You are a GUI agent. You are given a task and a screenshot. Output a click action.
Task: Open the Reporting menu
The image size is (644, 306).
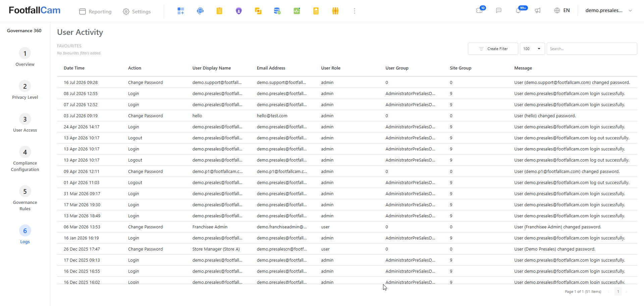95,11
